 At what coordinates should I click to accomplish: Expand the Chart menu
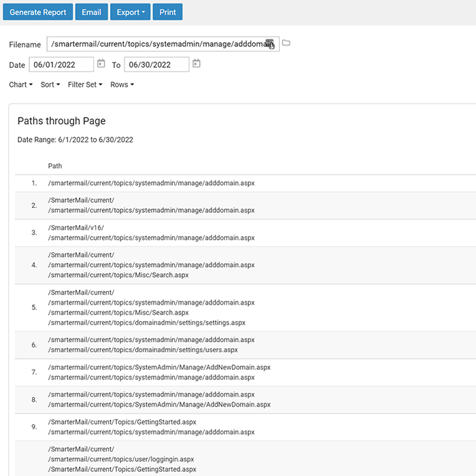pos(20,85)
